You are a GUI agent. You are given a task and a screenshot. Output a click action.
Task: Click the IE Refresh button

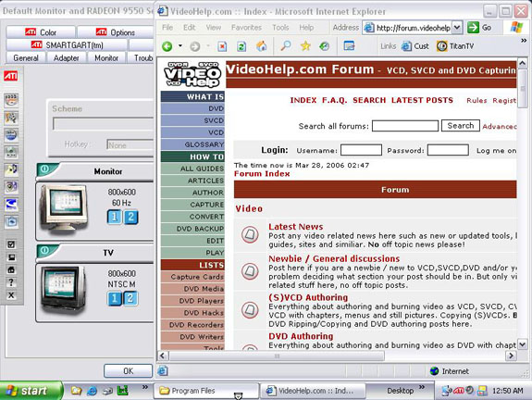click(241, 46)
